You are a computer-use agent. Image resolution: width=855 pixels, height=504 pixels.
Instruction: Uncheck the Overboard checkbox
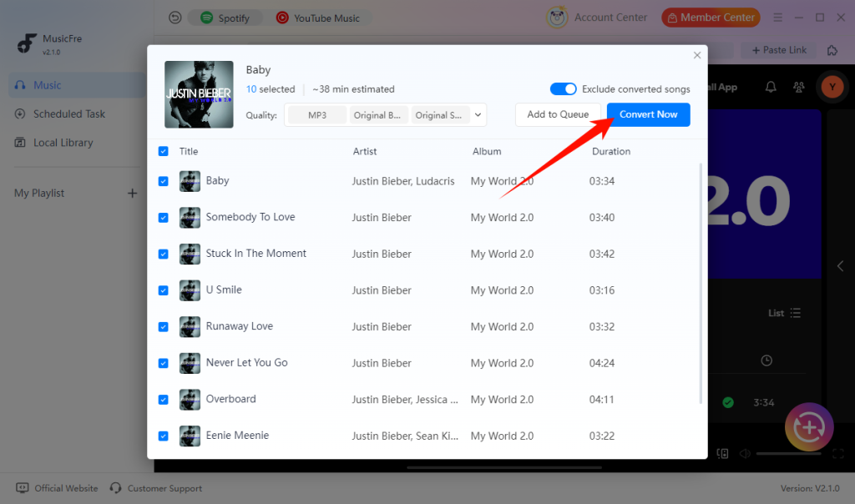(163, 400)
